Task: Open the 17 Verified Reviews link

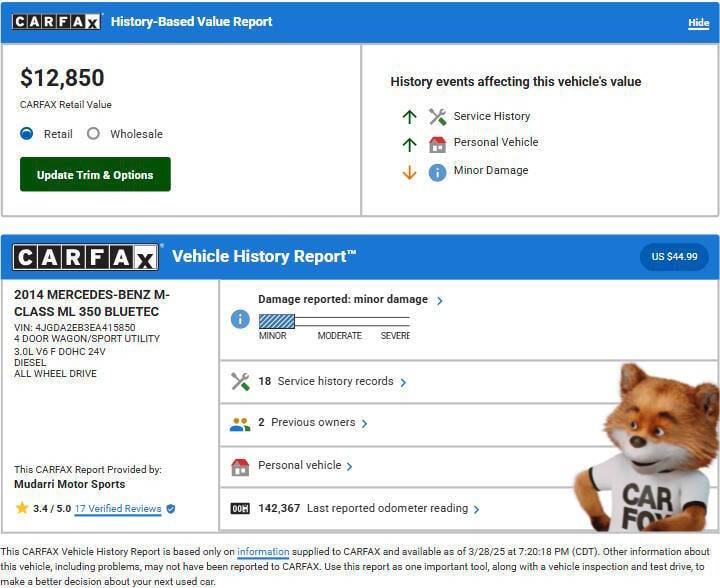Action: coord(118,509)
